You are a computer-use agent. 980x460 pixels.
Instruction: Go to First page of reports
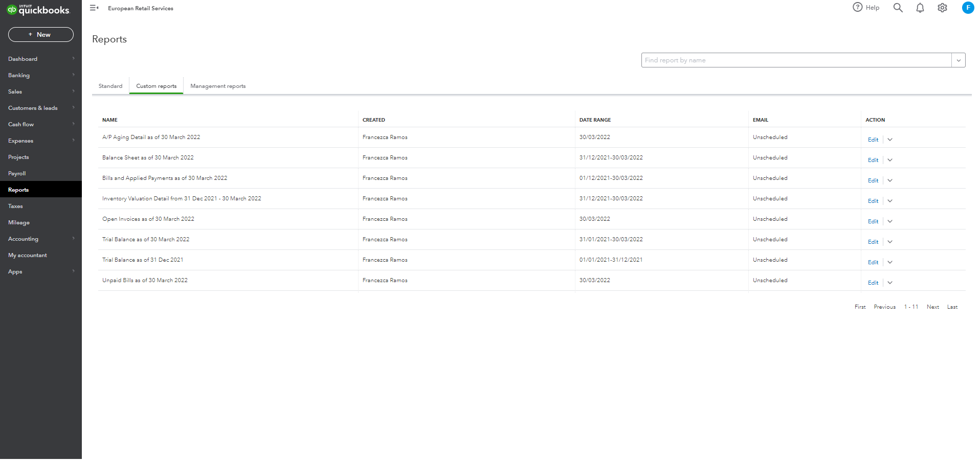(x=860, y=307)
